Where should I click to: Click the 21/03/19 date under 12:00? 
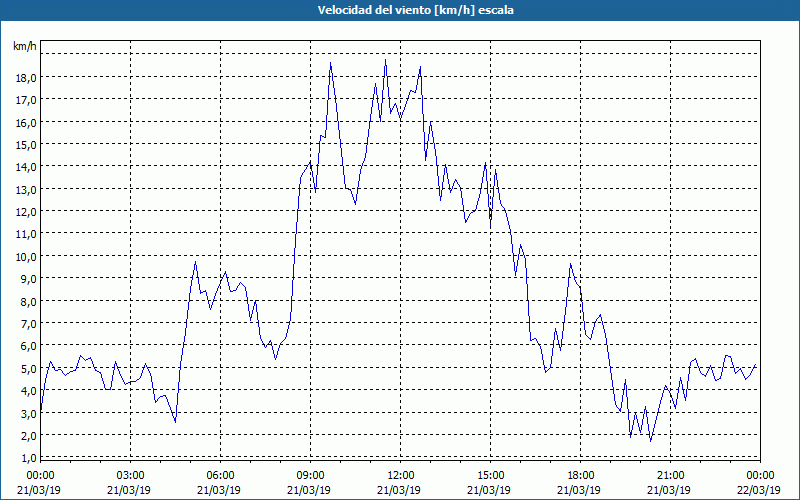(x=399, y=490)
